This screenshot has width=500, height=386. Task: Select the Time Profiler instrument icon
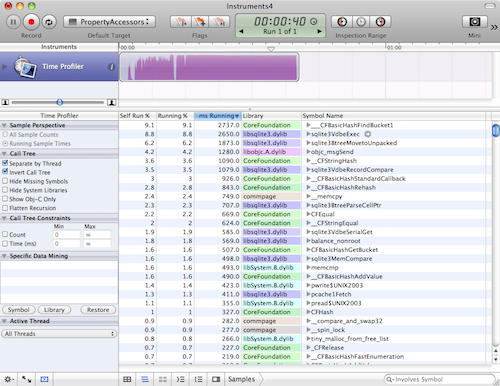[25, 67]
